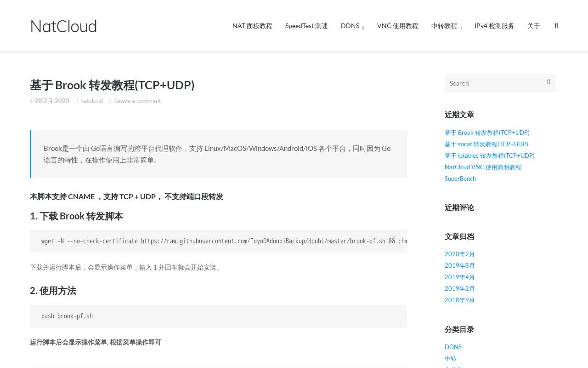The width and height of the screenshot is (588, 368).
Task: Open the 2019年8月 archive
Action: coord(460,265)
